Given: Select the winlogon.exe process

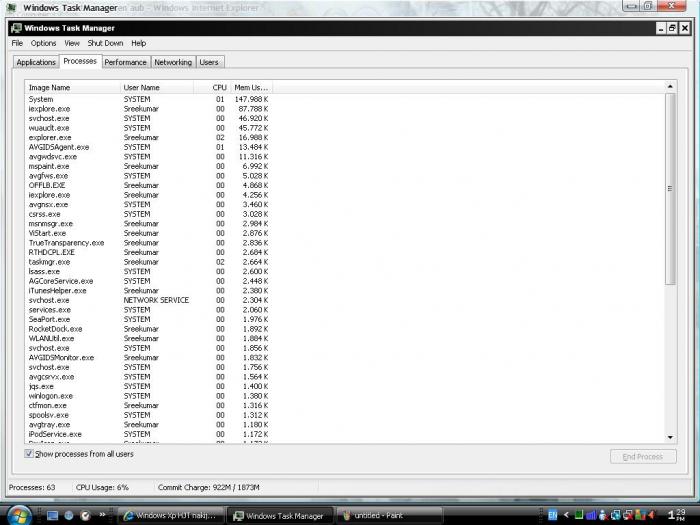Looking at the screenshot, I should pyautogui.click(x=149, y=396).
